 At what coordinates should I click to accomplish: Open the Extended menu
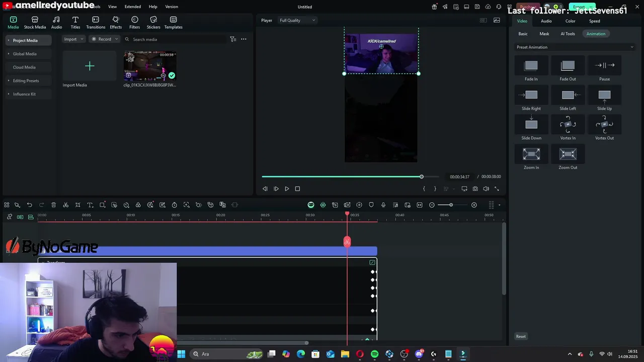(133, 7)
